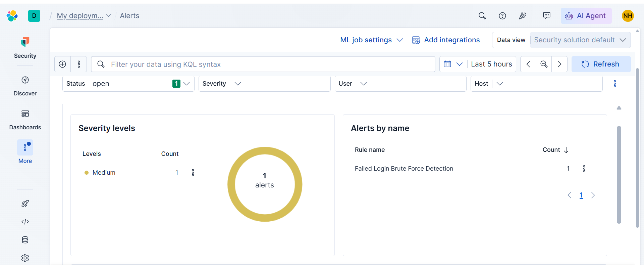Click the D deployment space avatar

pos(34,16)
